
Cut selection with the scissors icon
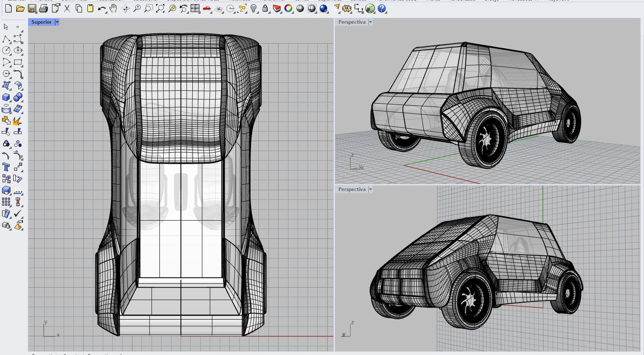67,8
